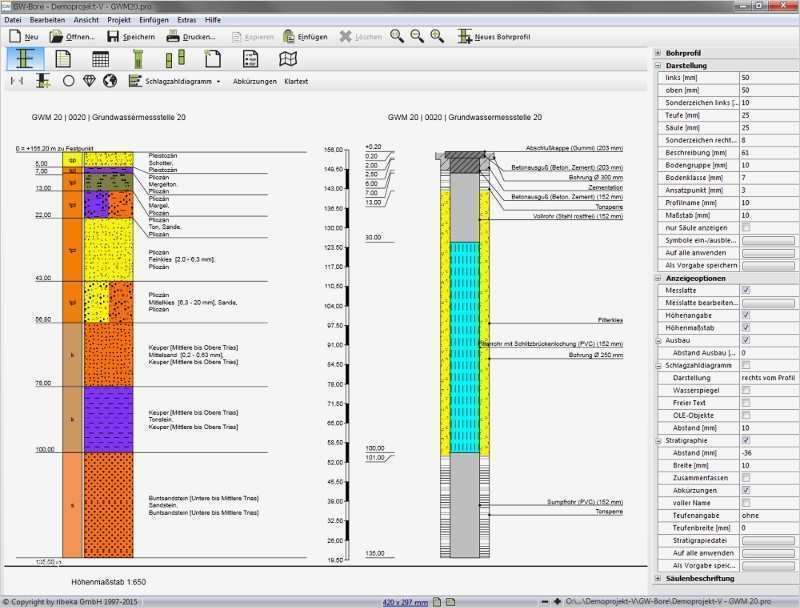Click the zoom minus button in status bar
800x608 pixels.
(545, 602)
